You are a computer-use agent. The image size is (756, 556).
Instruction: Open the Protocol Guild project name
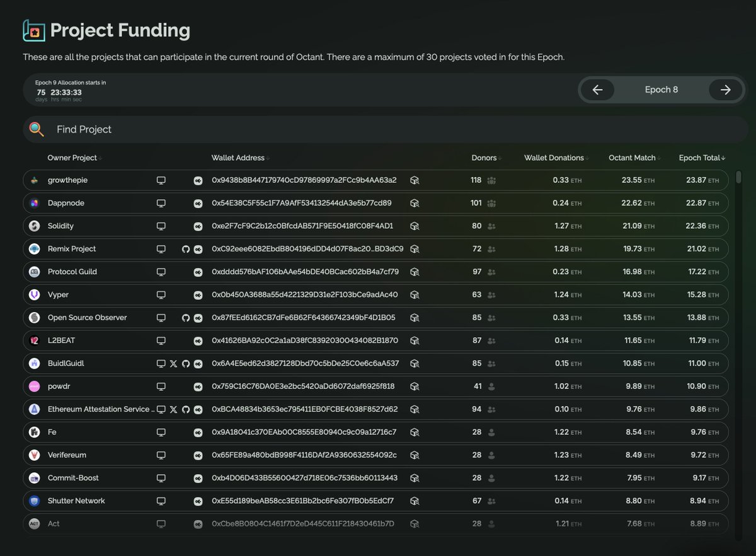click(72, 272)
